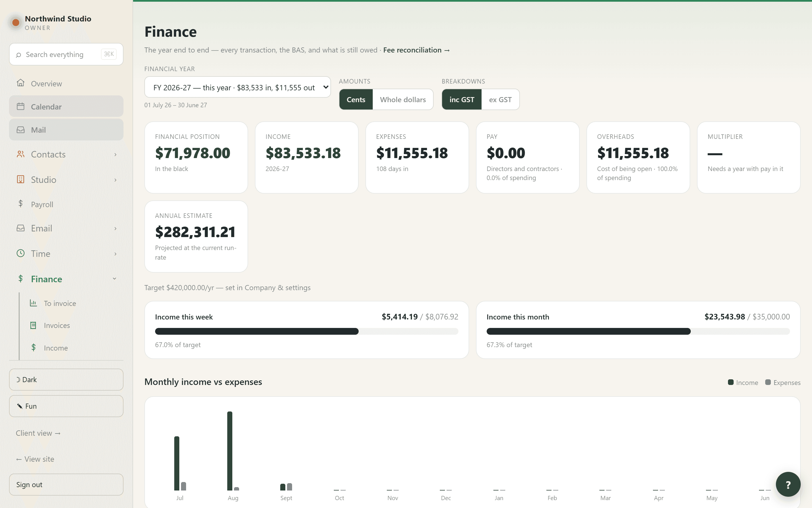Collapse the Finance section chevron
This screenshot has height=508, width=812.
(114, 279)
